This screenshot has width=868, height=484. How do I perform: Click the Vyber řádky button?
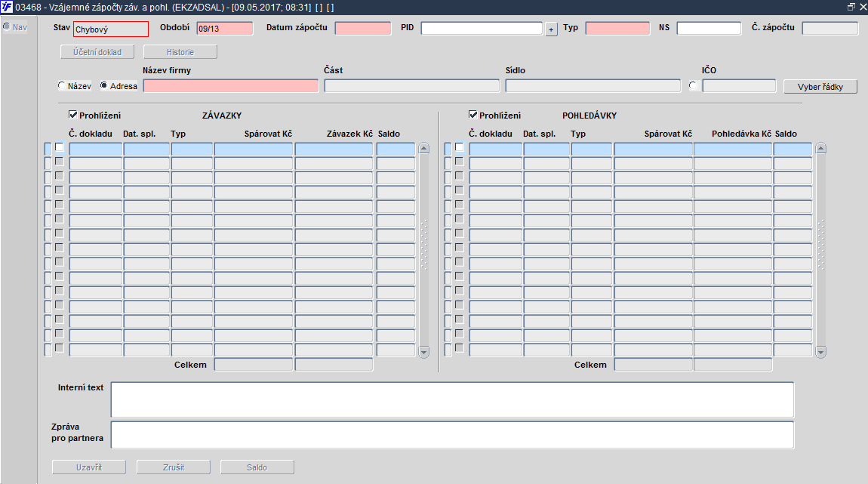coord(820,87)
